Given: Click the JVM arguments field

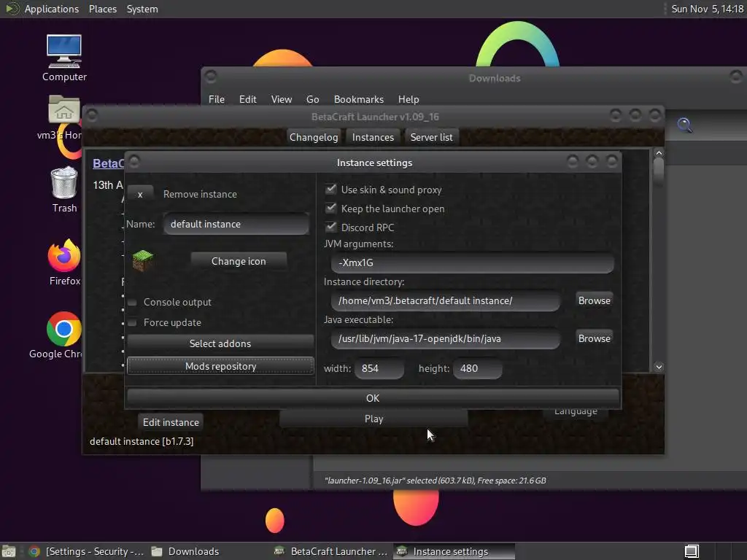Looking at the screenshot, I should coord(473,262).
